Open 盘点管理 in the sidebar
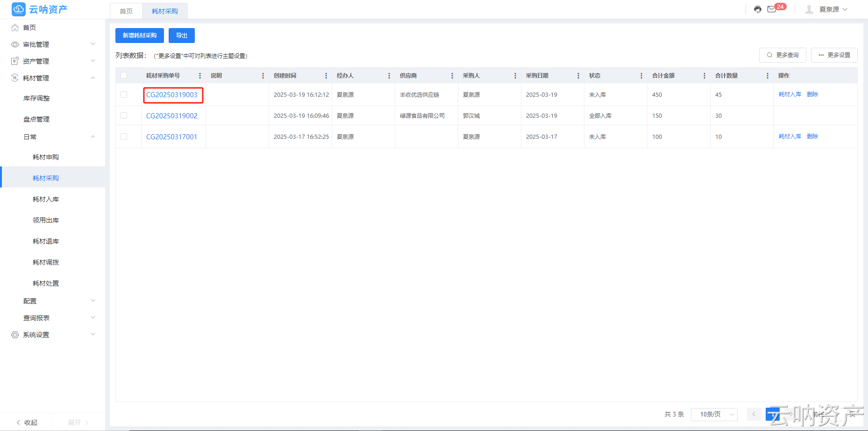Screen dimensions: 868x431 36,119
